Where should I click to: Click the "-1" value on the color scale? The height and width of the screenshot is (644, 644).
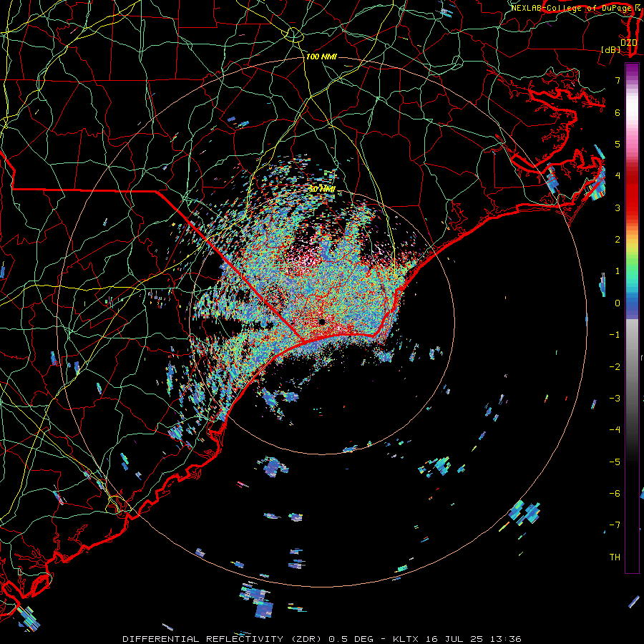[615, 335]
